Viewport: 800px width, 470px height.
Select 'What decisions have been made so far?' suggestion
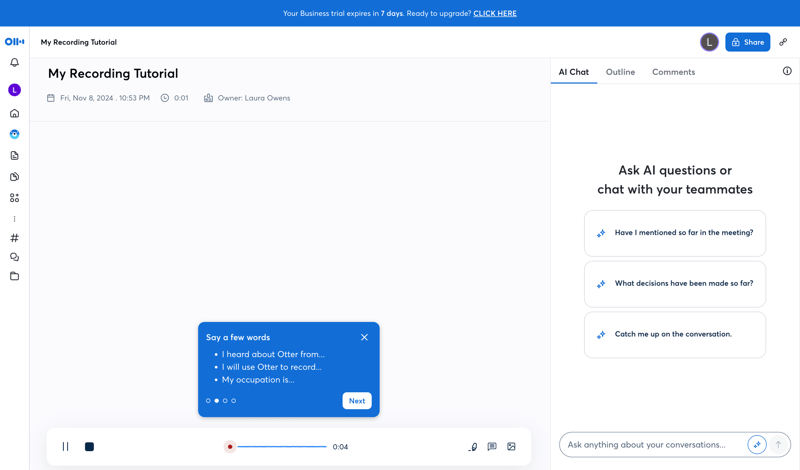click(x=675, y=284)
